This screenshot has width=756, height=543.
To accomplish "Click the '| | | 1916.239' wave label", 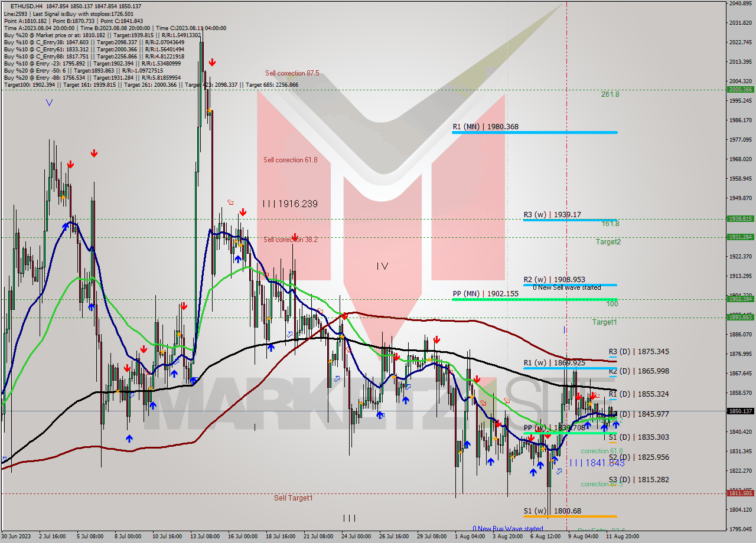I will 290,204.
